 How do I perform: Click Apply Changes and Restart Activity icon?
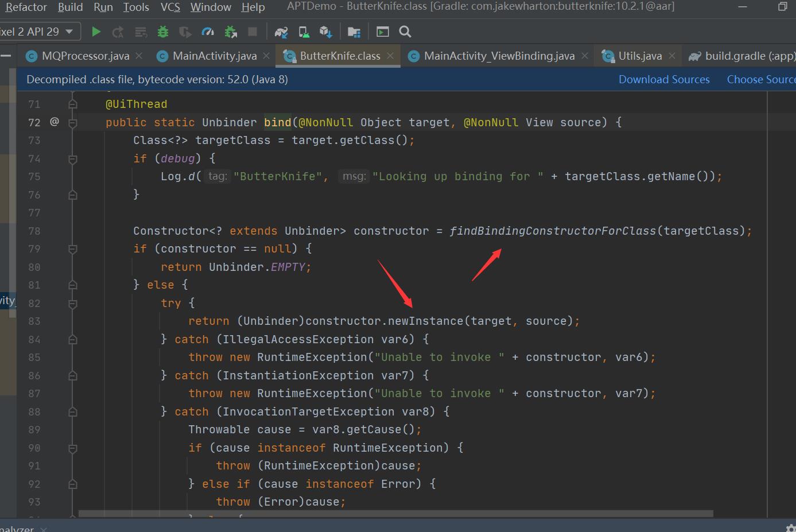click(x=118, y=32)
